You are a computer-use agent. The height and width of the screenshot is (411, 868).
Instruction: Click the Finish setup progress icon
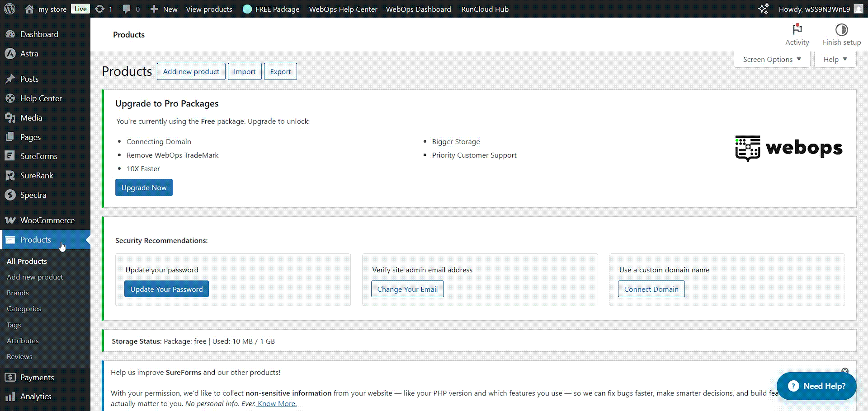tap(841, 30)
